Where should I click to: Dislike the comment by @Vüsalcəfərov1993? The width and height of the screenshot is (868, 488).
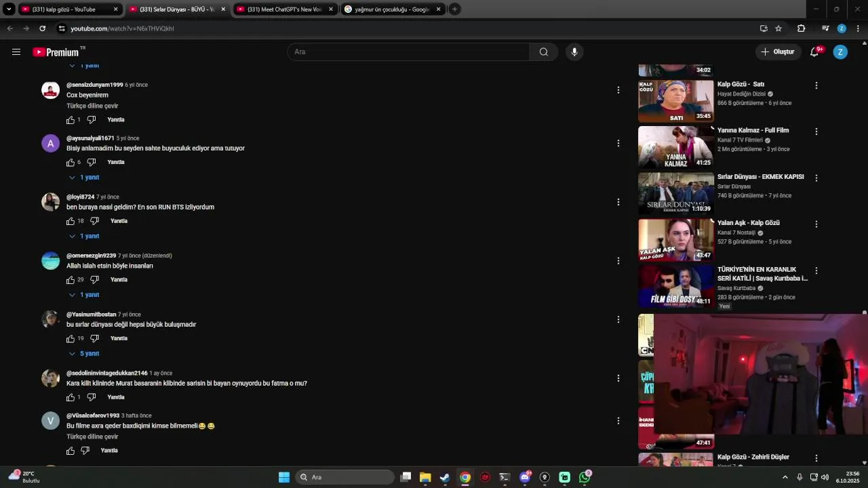tap(85, 451)
